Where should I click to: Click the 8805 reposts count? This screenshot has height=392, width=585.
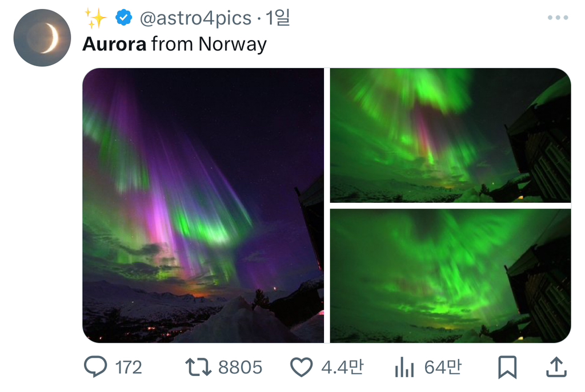click(240, 367)
